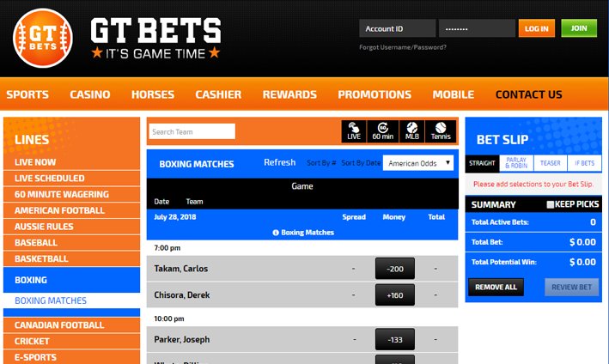Viewport: 609px width, 364px height.
Task: Click Forgot Username/Password link
Action: [402, 47]
